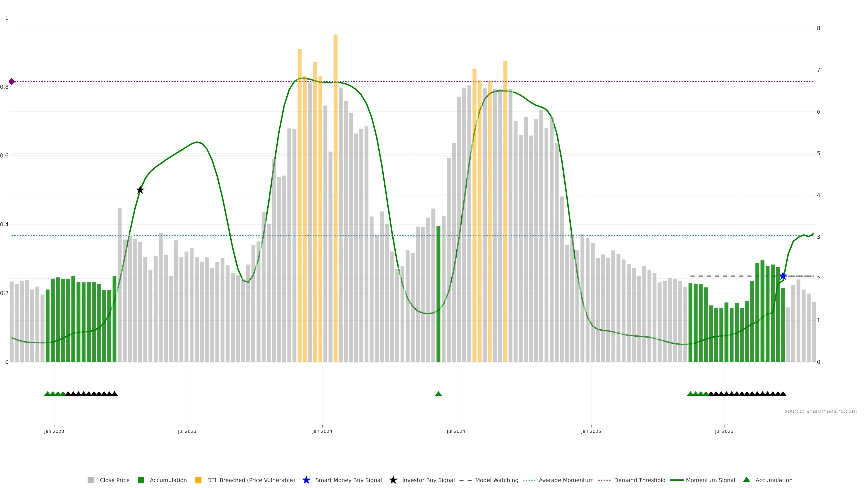Click the purple Demand Threshold diamond marker

[12, 82]
